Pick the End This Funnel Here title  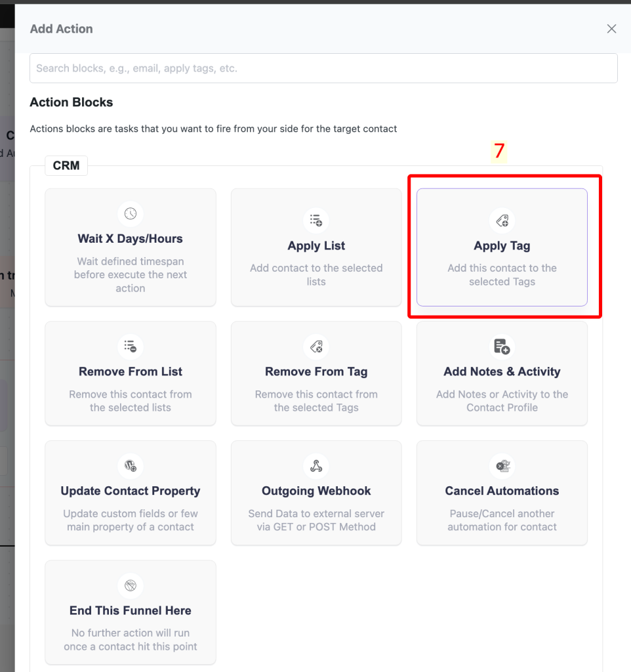pyautogui.click(x=130, y=610)
